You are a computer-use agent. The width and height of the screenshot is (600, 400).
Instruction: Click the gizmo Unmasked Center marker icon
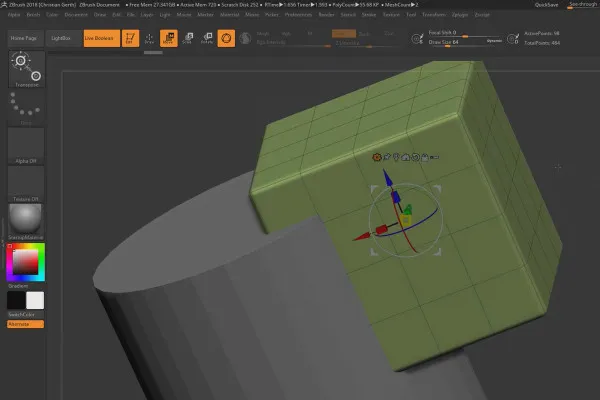click(396, 157)
